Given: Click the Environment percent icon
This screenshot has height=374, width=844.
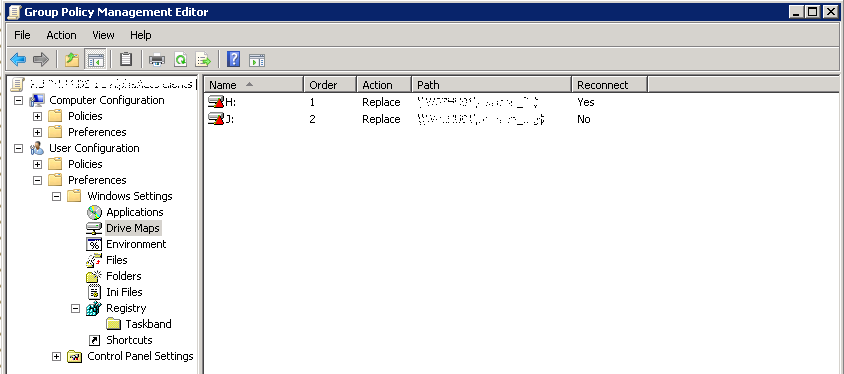Looking at the screenshot, I should point(94,244).
